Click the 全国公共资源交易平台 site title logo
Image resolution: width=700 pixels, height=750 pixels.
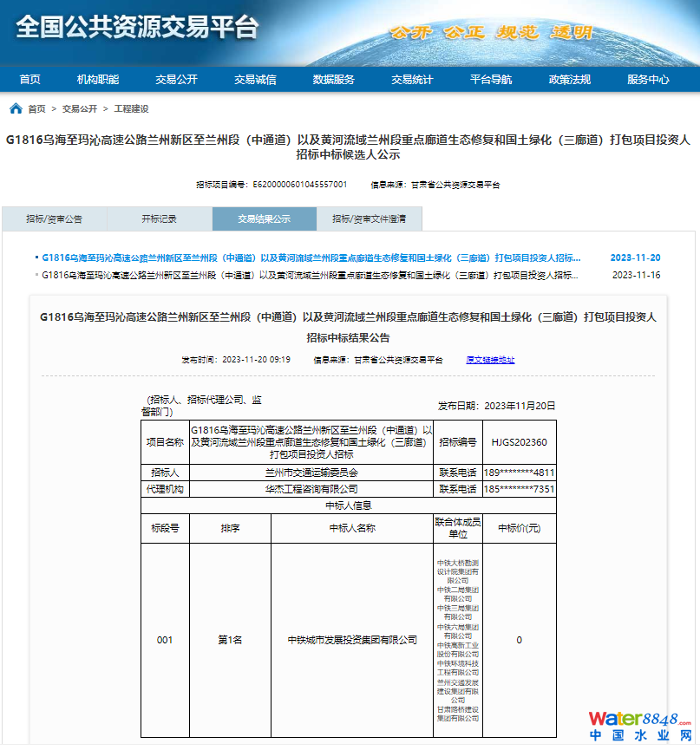(x=137, y=28)
